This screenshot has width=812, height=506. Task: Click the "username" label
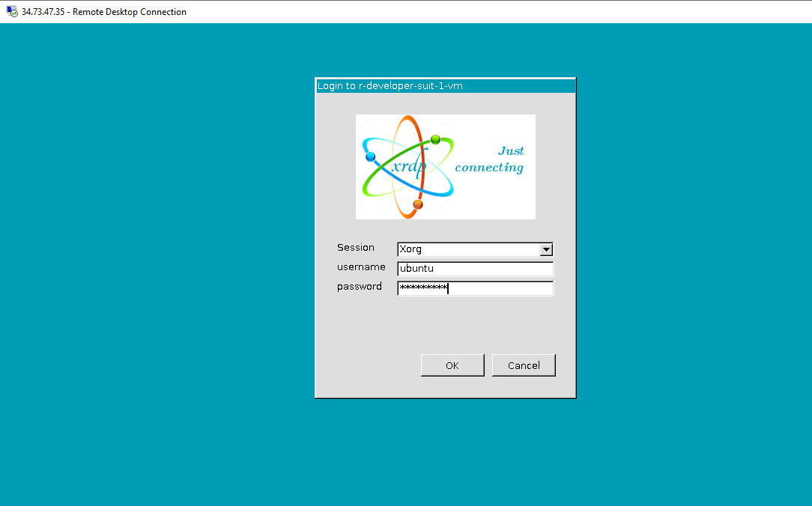pos(361,267)
